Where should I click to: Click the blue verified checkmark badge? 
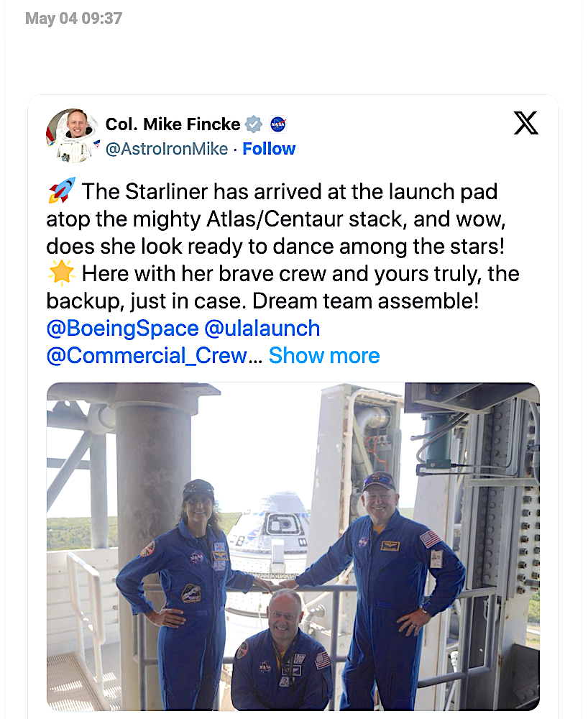[x=254, y=124]
